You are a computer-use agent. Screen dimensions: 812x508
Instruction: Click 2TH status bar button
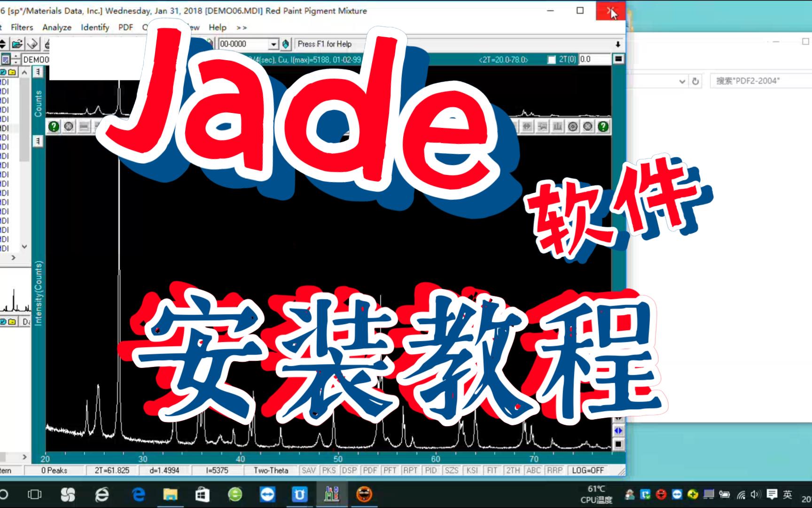click(513, 470)
